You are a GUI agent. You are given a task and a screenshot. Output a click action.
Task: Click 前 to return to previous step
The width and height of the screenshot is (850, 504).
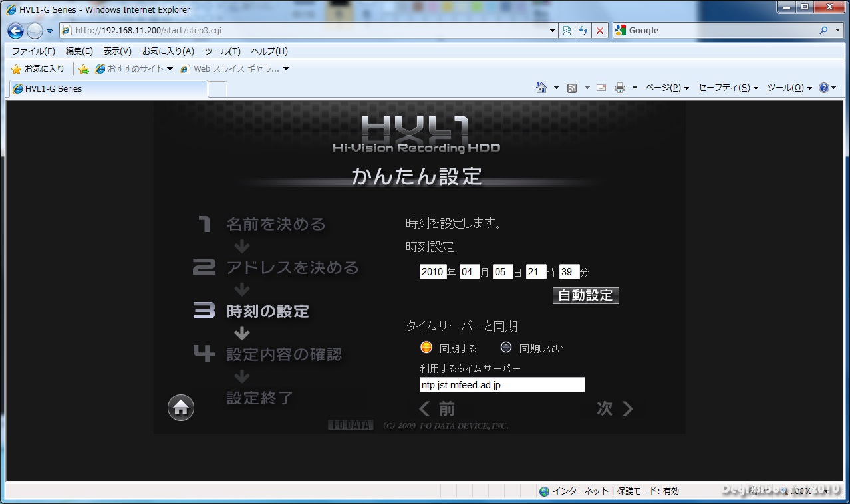[x=437, y=409]
